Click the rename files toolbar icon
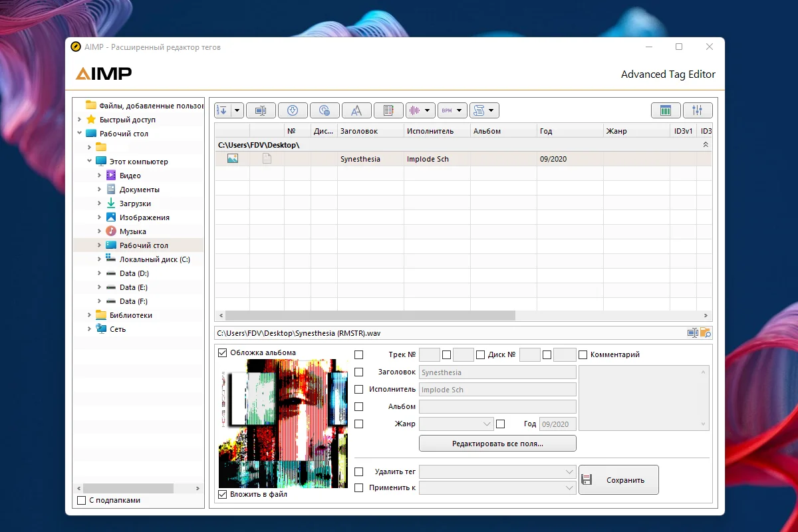This screenshot has height=532, width=798. point(261,110)
